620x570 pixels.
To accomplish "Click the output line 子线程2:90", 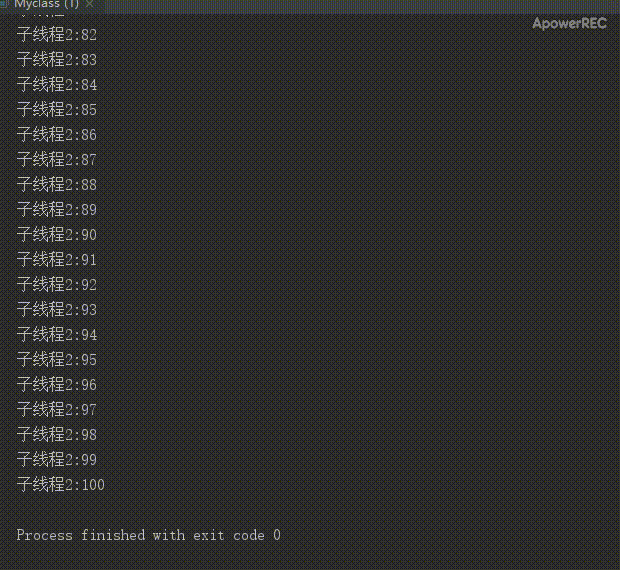I will click(x=57, y=235).
